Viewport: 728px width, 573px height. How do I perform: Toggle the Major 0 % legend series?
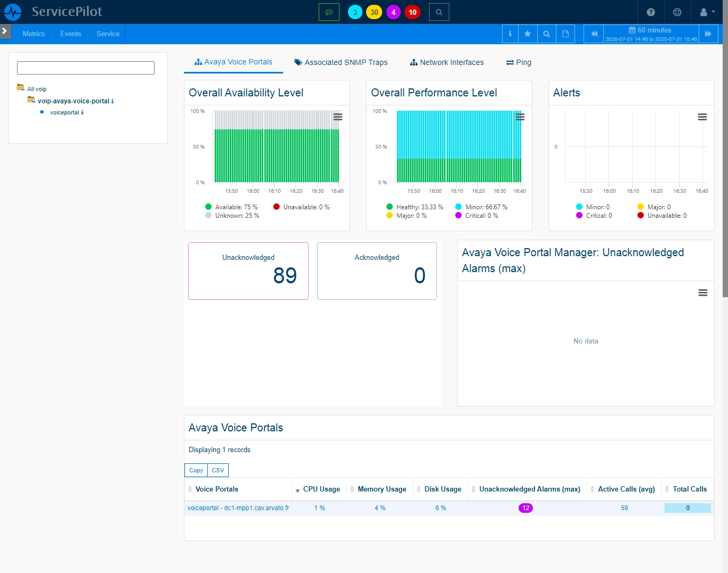[x=406, y=216]
